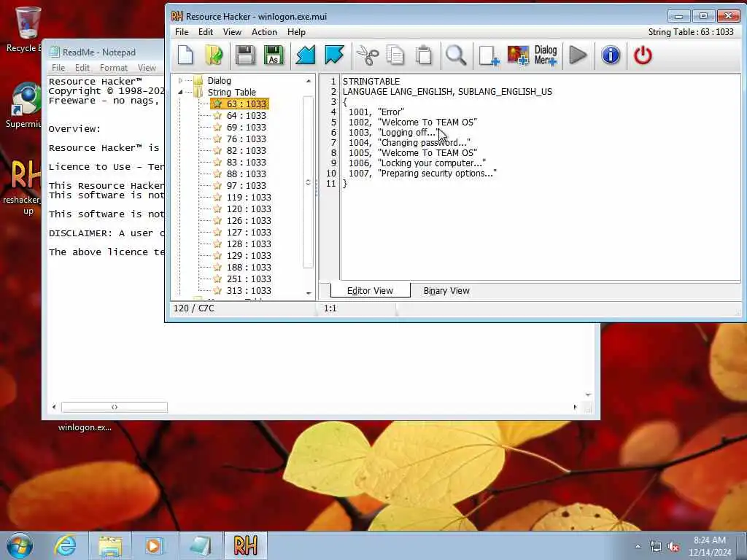Open the Windows Start button
747x560 pixels.
point(19,545)
